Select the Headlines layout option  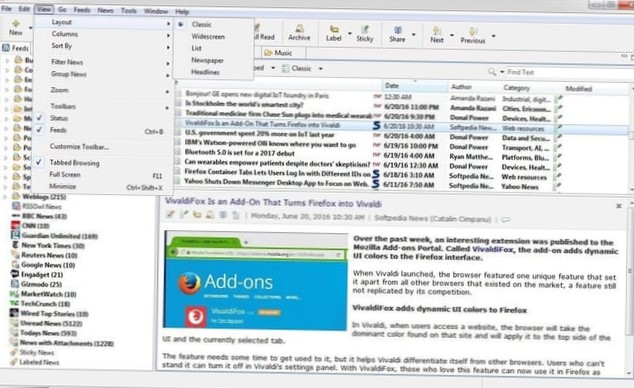pyautogui.click(x=205, y=72)
